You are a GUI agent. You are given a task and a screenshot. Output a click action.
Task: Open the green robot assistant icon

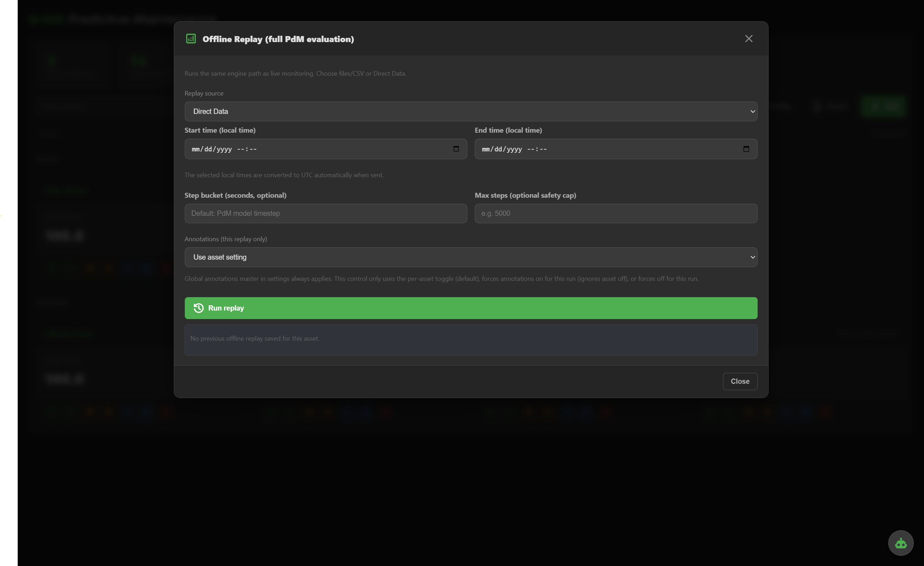pos(900,543)
